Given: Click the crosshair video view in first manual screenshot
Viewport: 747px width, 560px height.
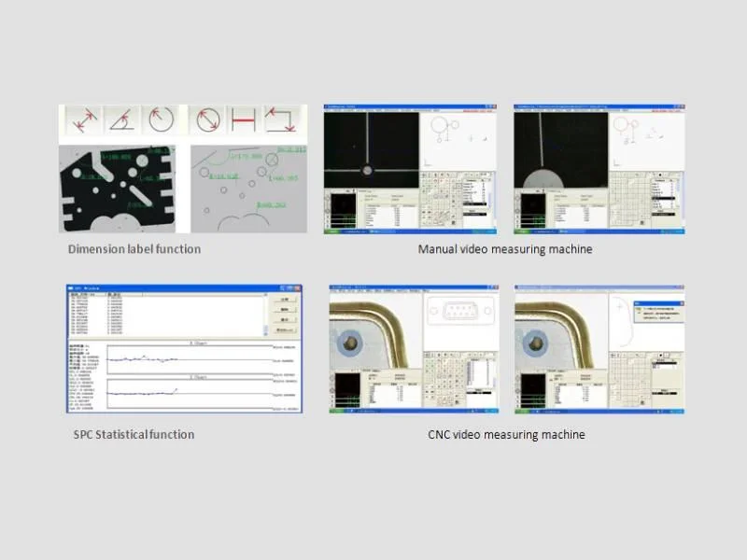Looking at the screenshot, I should click(x=368, y=149).
